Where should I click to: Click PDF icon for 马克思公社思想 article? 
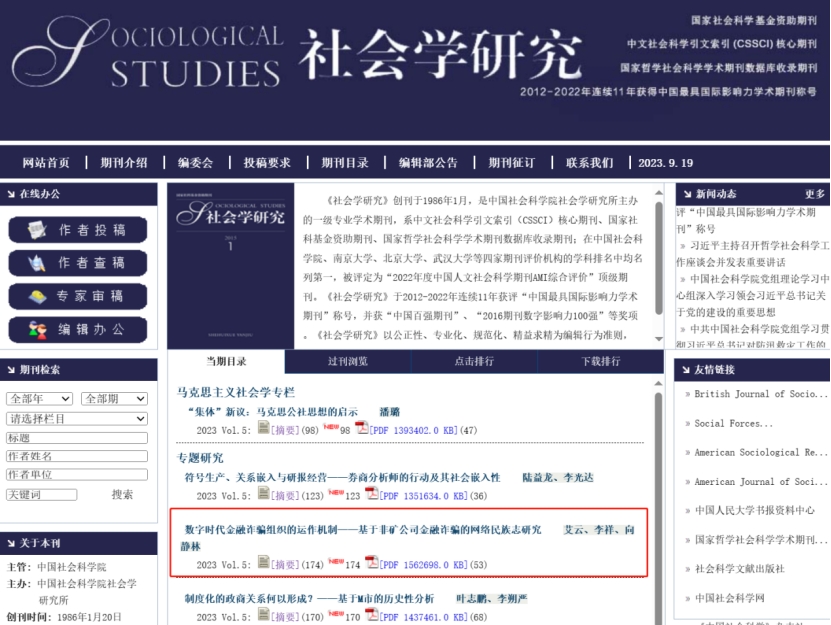[x=361, y=429]
